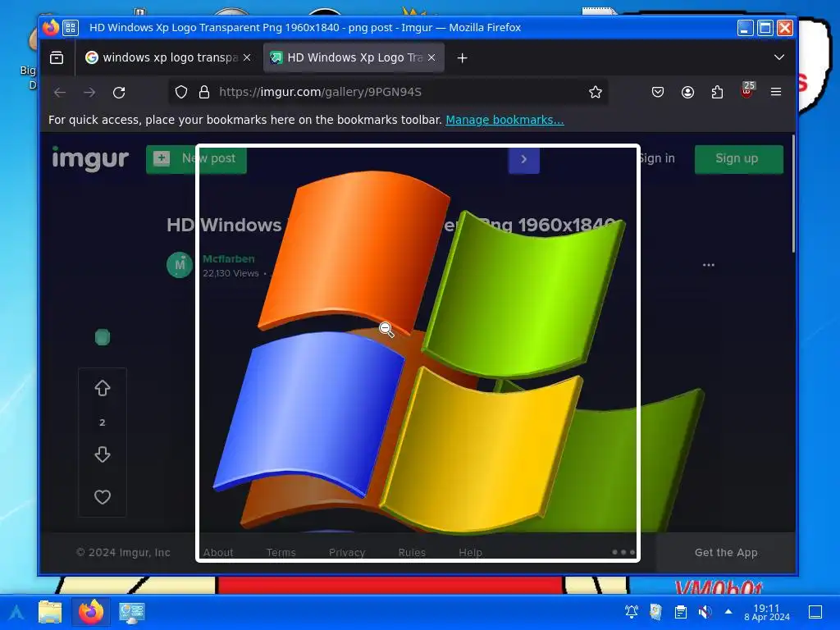The width and height of the screenshot is (840, 630).
Task: Expand the footer three-dots more menu
Action: tap(623, 552)
